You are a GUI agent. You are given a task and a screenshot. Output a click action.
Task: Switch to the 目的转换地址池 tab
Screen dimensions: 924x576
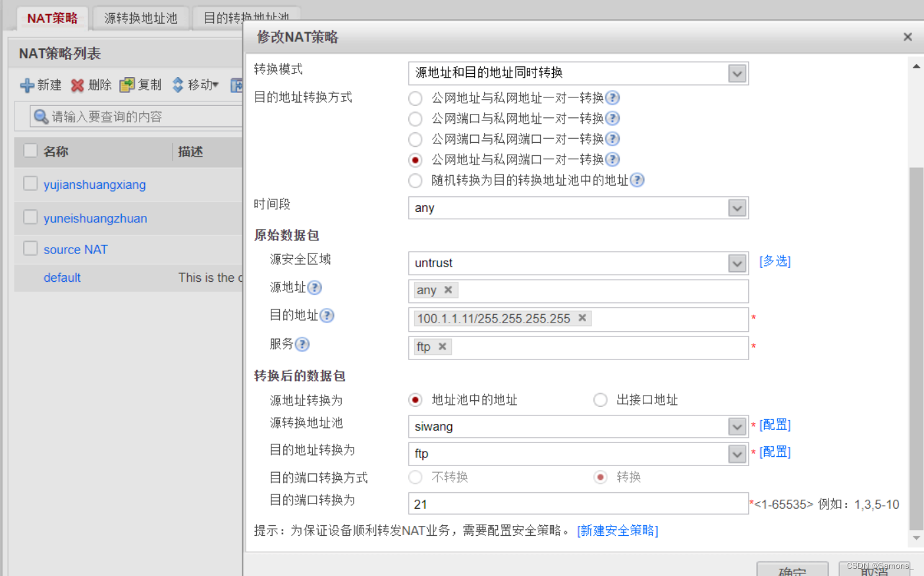246,18
